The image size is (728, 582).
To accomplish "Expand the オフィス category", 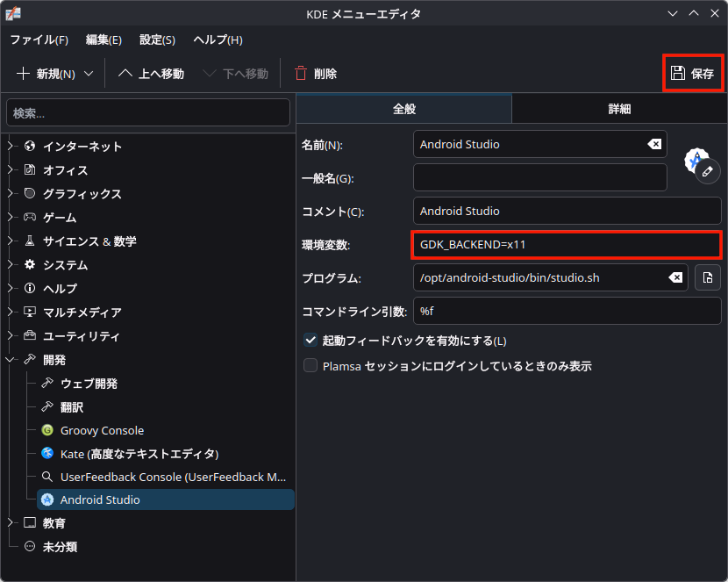I will [11, 169].
